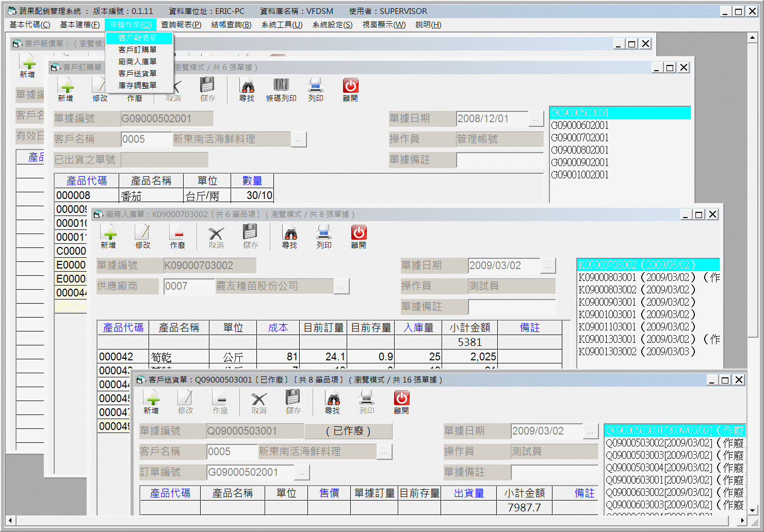Click 單據編號 field K09000703002
The height and width of the screenshot is (532, 764).
pyautogui.click(x=209, y=266)
